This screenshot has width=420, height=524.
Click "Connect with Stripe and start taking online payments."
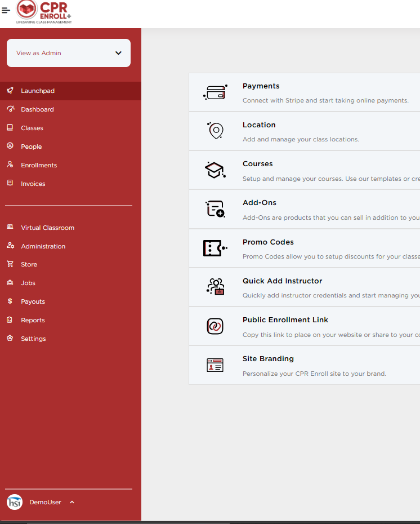pos(325,100)
